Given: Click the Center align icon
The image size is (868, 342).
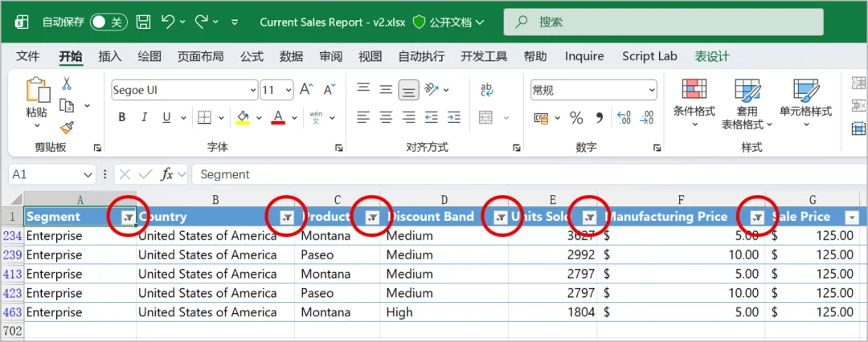Looking at the screenshot, I should point(386,116).
